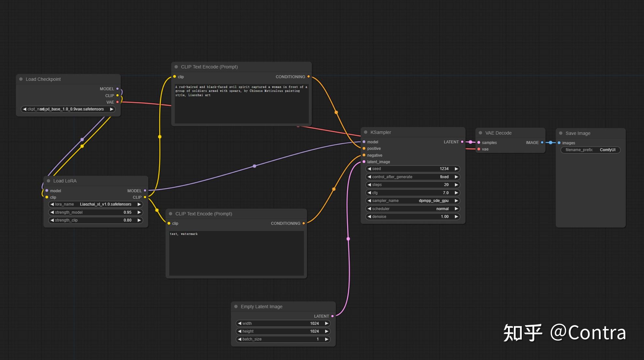Click the IMAGE output port on VAE Decode
This screenshot has height=360, width=644.
542,142
